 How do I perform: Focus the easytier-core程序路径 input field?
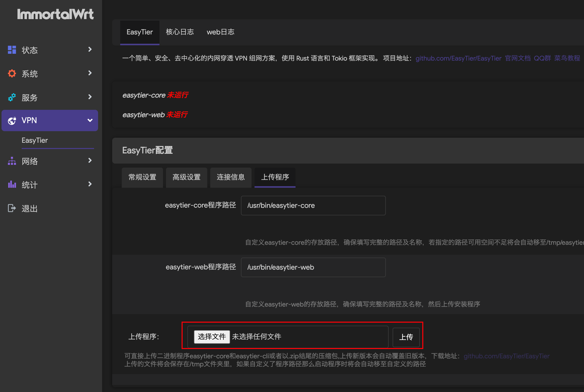[x=313, y=206]
